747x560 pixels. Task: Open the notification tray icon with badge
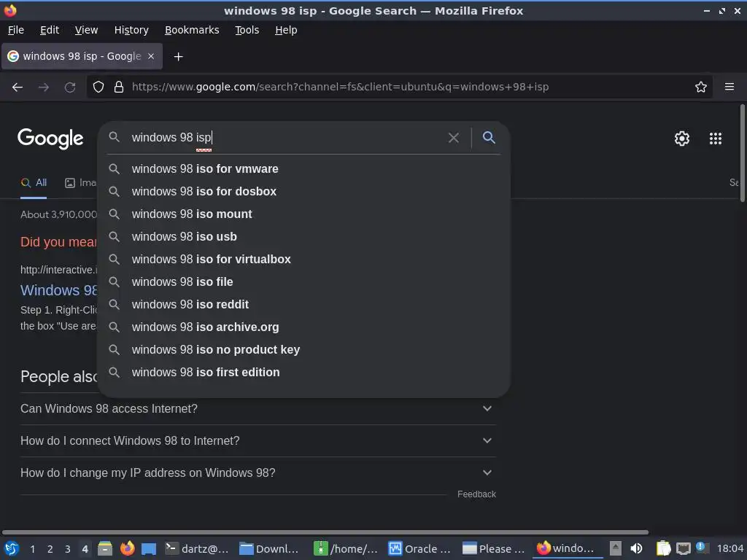coord(701,548)
